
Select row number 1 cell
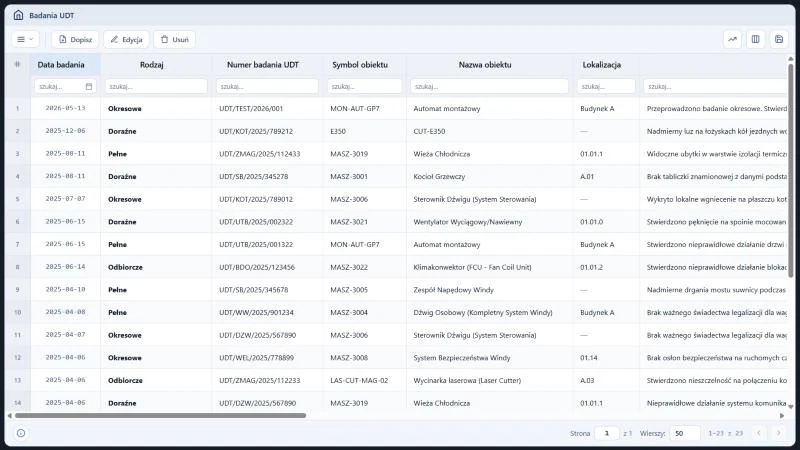[x=17, y=109]
